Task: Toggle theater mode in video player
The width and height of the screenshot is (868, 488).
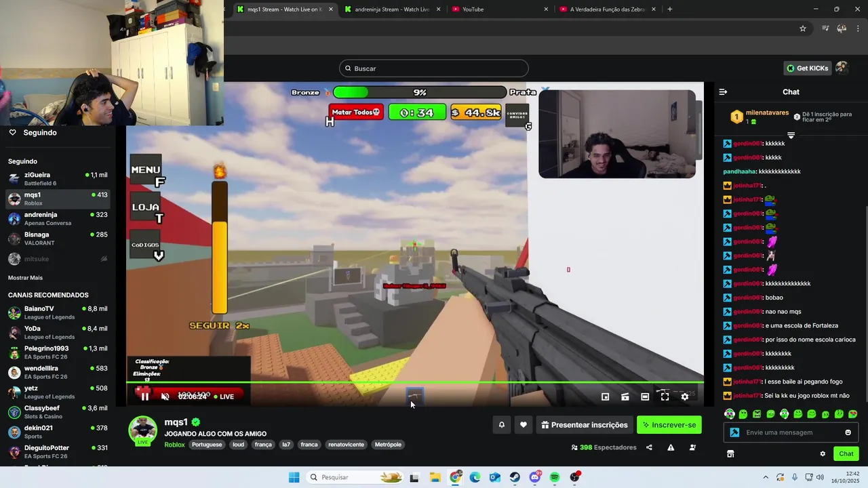Action: 645,396
